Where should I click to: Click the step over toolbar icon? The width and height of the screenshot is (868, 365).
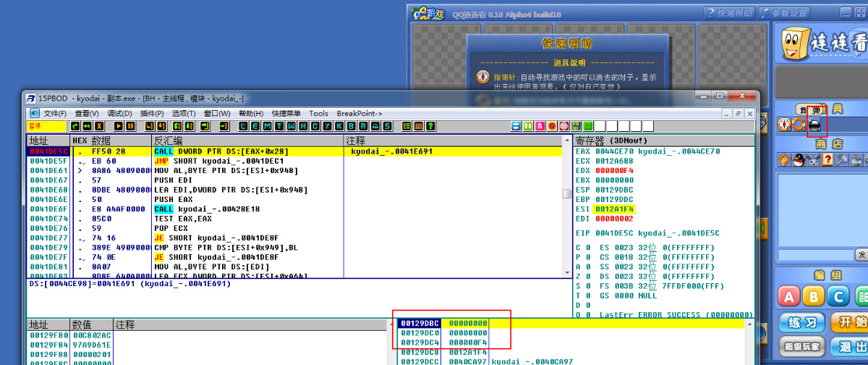click(x=161, y=126)
